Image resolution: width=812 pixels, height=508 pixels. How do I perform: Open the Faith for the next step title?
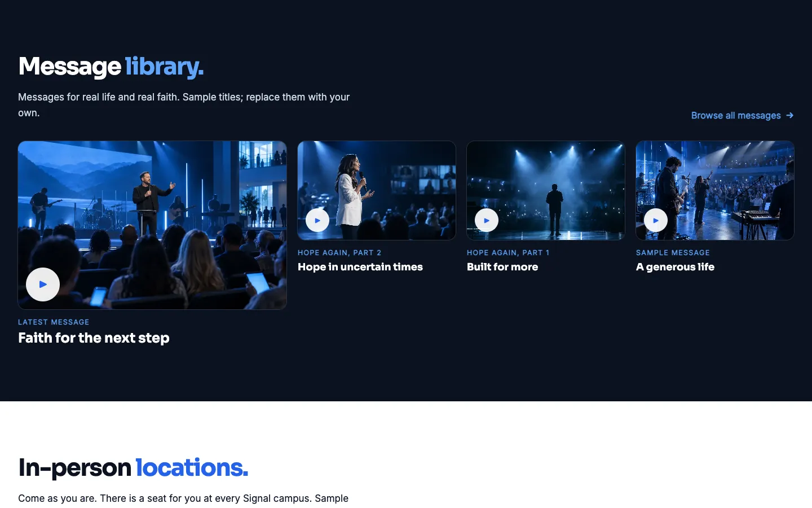pos(94,338)
